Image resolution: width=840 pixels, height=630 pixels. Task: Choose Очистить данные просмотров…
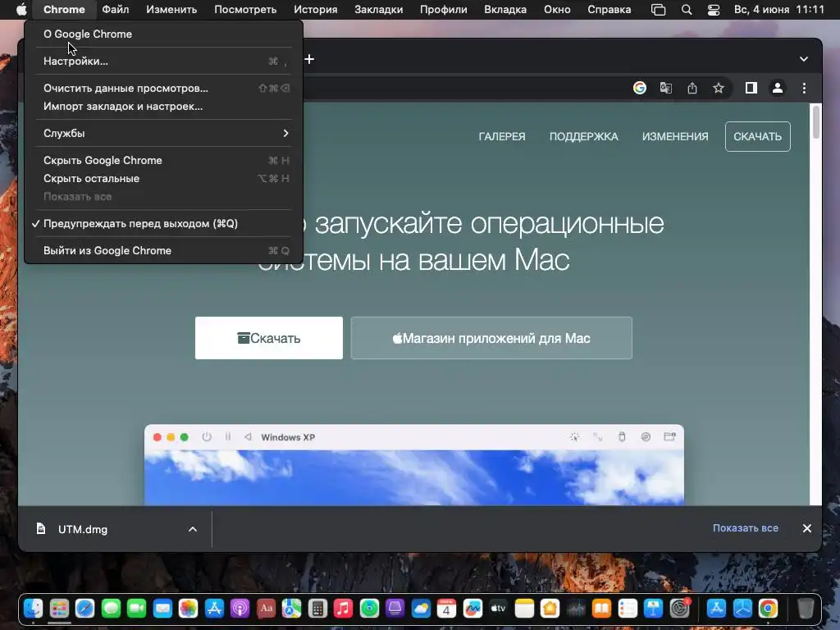point(163,89)
